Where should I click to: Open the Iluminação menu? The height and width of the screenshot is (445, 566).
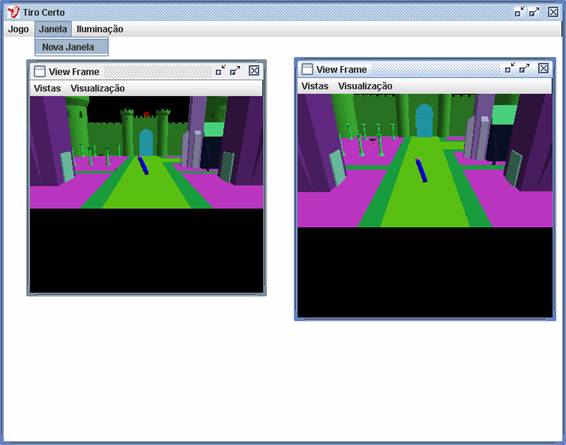pyautogui.click(x=100, y=29)
